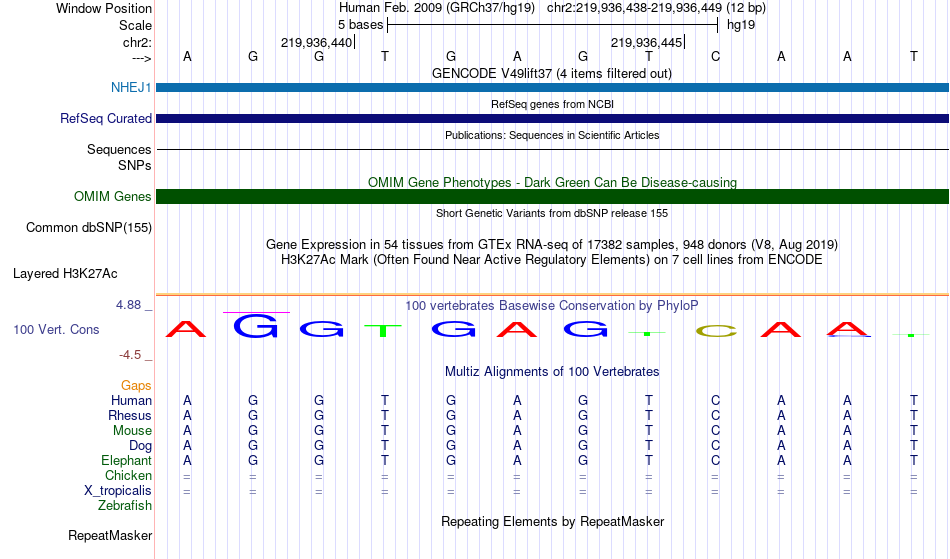
Task: Click the RefSeq genes from NCBI title
Action: [x=553, y=104]
